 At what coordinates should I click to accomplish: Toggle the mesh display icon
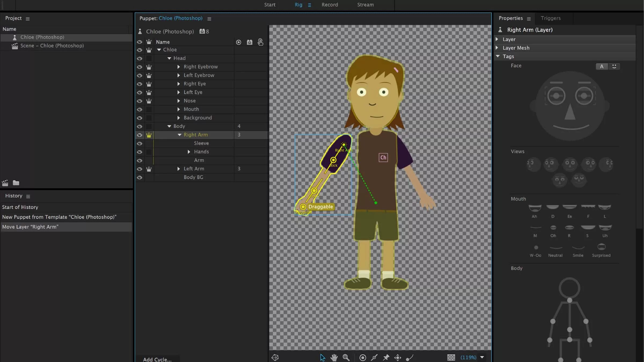[x=275, y=357]
